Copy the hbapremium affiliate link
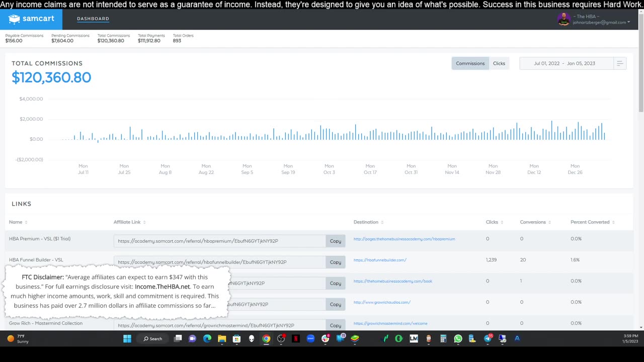 click(x=336, y=241)
